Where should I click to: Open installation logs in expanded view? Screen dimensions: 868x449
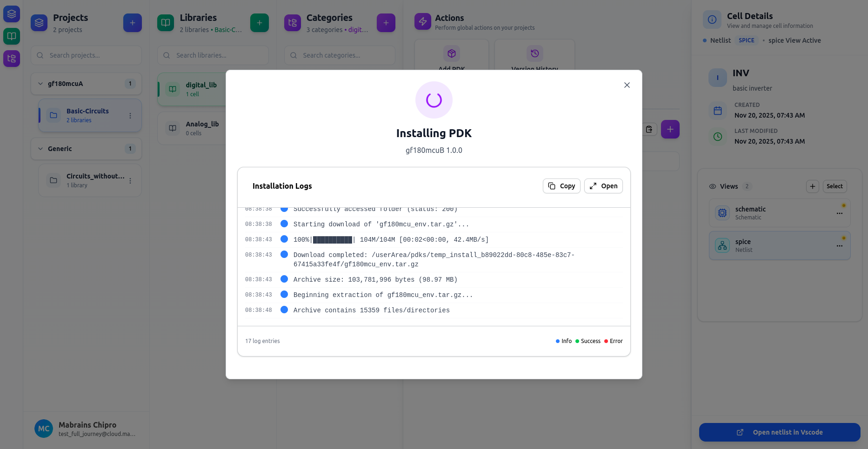coord(603,186)
